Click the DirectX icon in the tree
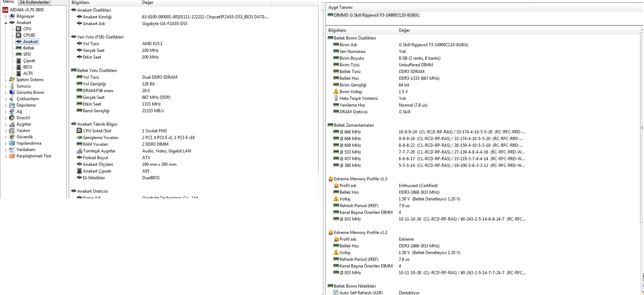Viewport: 644px width, 295px height. click(x=12, y=118)
